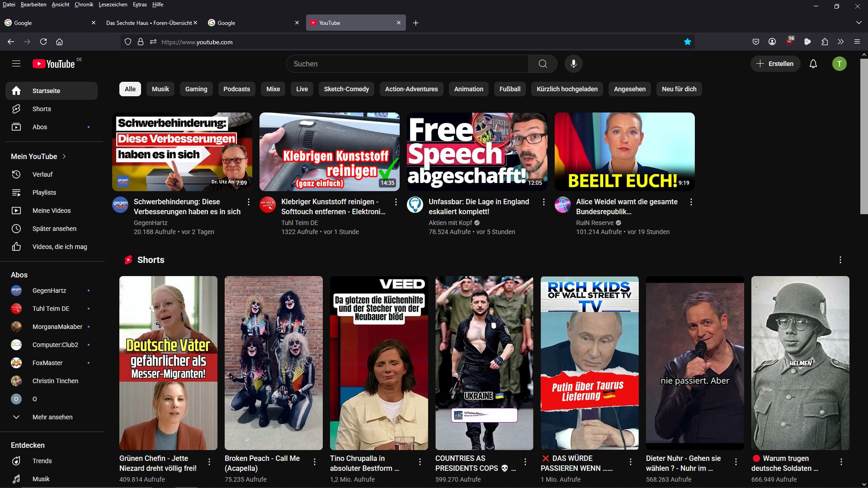Open Trends in Entdecken

pos(52,461)
